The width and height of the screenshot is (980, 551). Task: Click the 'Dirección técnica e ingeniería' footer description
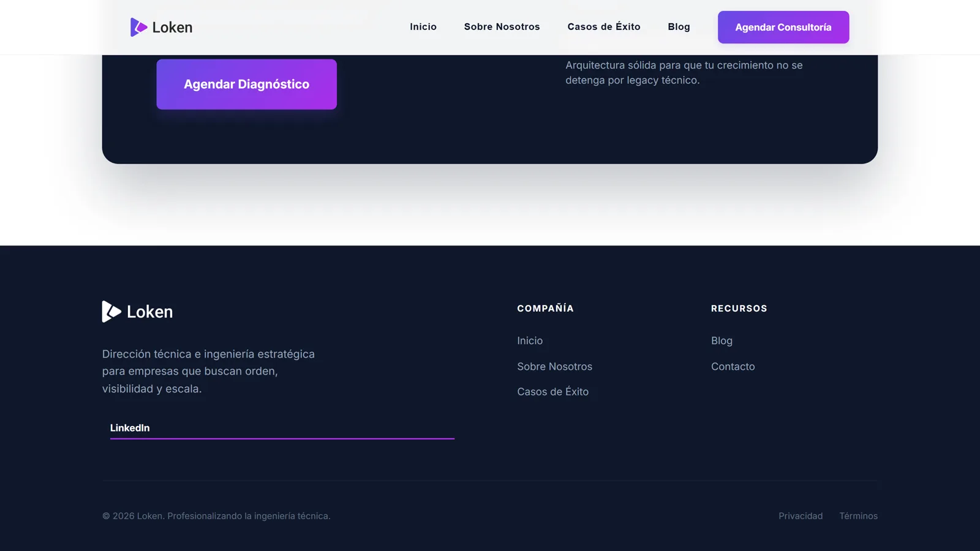coord(208,372)
